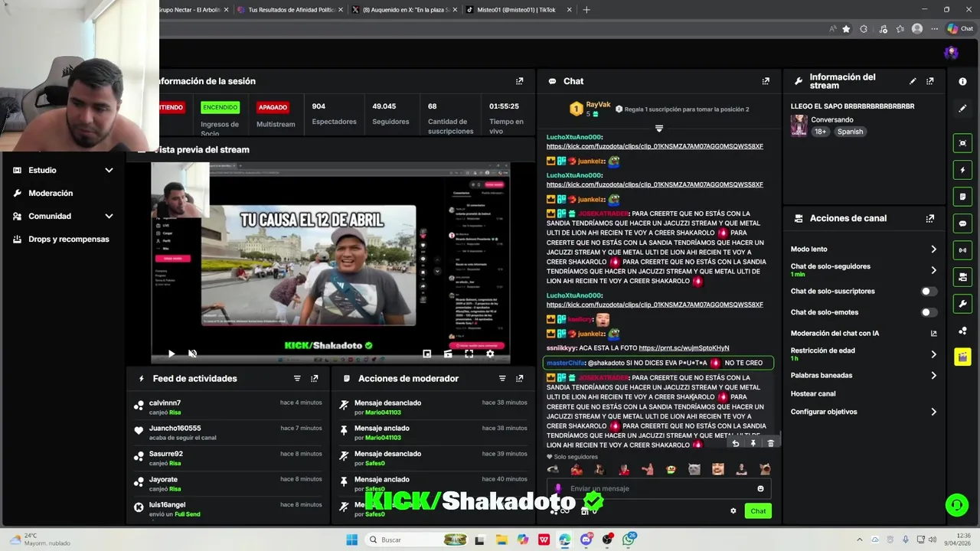
Task: Play the stream preview video
Action: coord(171,354)
